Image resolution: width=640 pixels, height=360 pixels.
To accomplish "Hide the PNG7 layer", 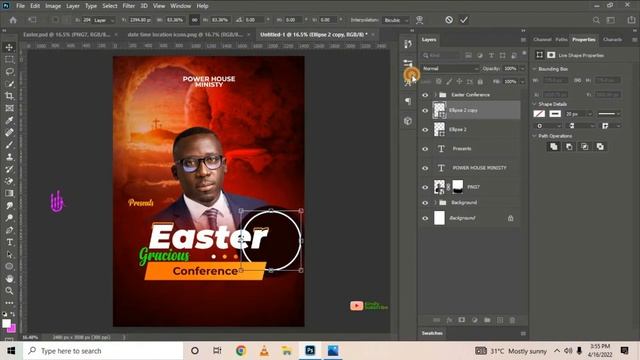I will (425, 187).
